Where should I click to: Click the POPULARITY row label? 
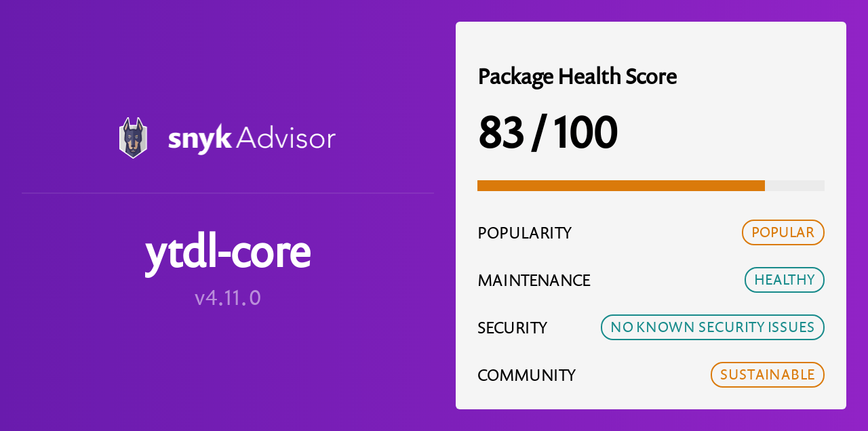click(x=524, y=233)
